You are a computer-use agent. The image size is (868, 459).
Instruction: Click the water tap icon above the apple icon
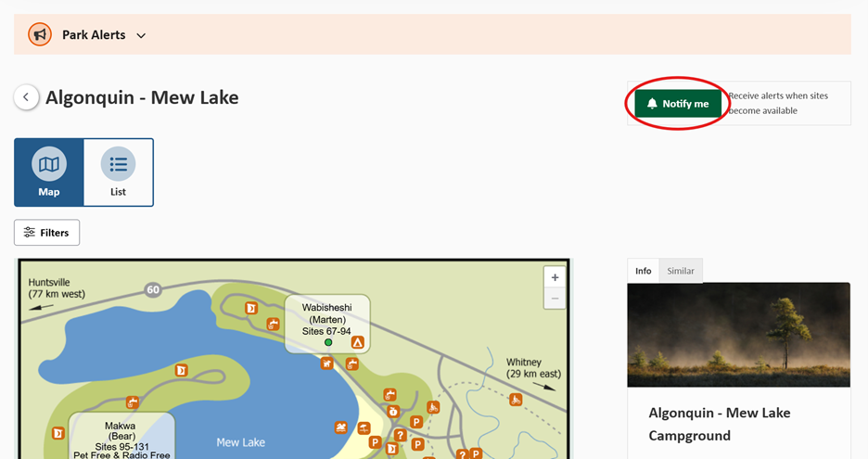click(x=389, y=395)
